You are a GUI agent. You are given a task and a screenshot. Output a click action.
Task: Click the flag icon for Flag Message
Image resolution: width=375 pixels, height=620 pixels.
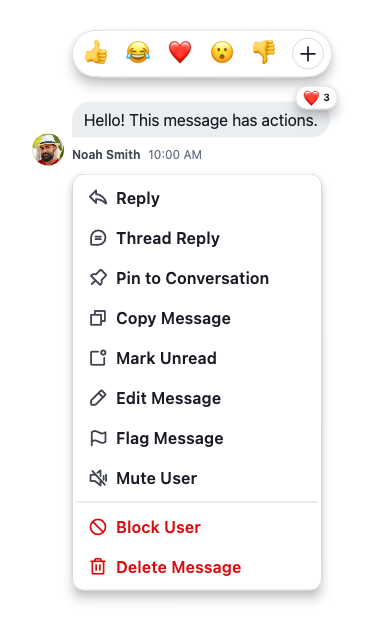98,438
